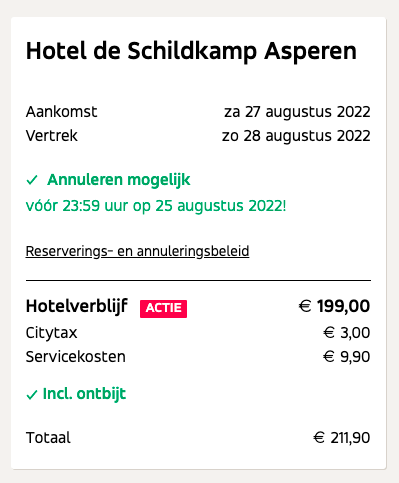Viewport: 399px width, 483px height.
Task: Select the Aankomst label
Action: tap(61, 112)
